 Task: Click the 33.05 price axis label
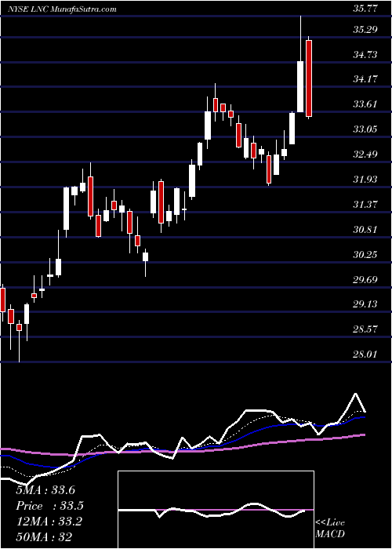[365, 129]
